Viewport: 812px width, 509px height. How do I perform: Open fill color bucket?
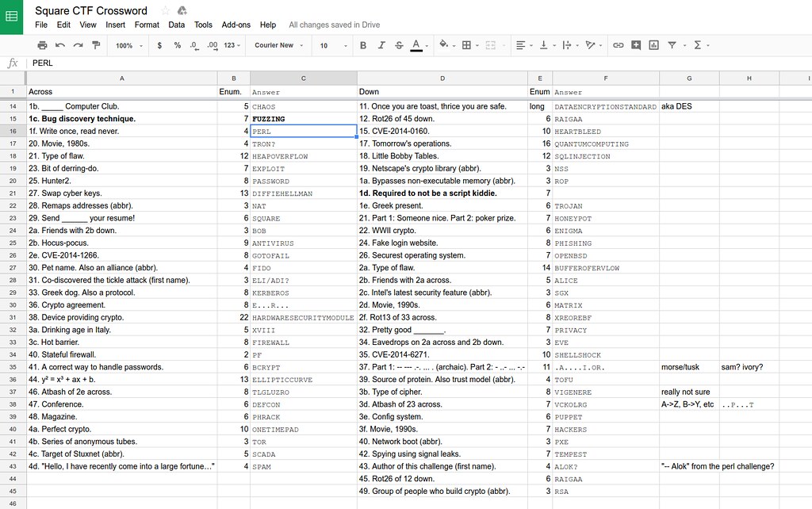(444, 44)
